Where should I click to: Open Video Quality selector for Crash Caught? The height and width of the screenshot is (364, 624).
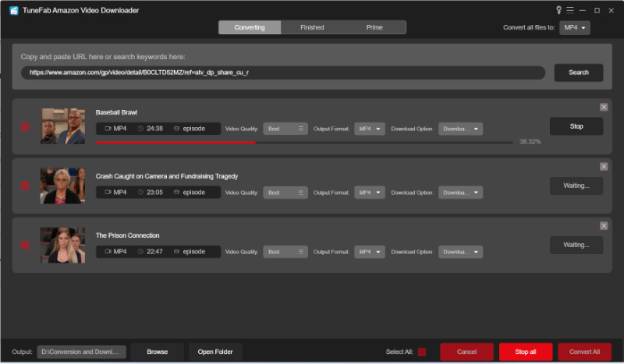pyautogui.click(x=285, y=193)
